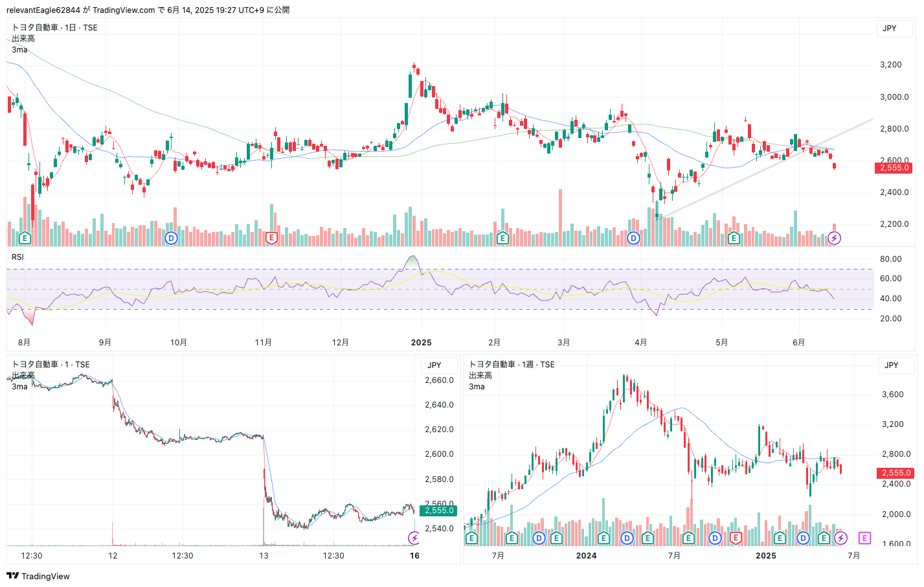Click the weekly chart dividend marker just after 2024
The image size is (924, 587).
627,538
